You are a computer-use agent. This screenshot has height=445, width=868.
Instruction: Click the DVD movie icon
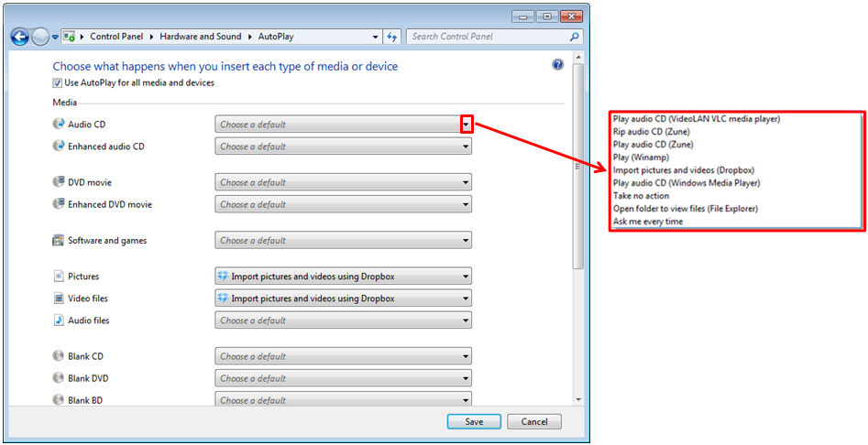[x=58, y=182]
